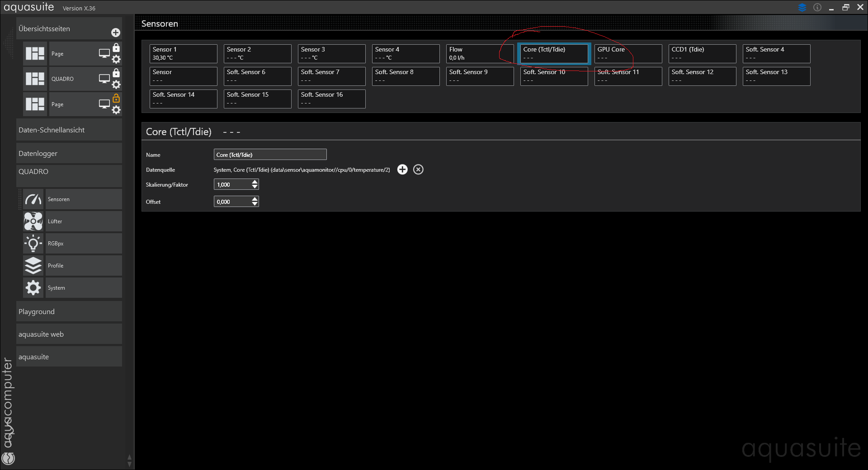Open the aquasuite section at the sidebar bottom
Screen dimensions: 868x470
pyautogui.click(x=69, y=357)
